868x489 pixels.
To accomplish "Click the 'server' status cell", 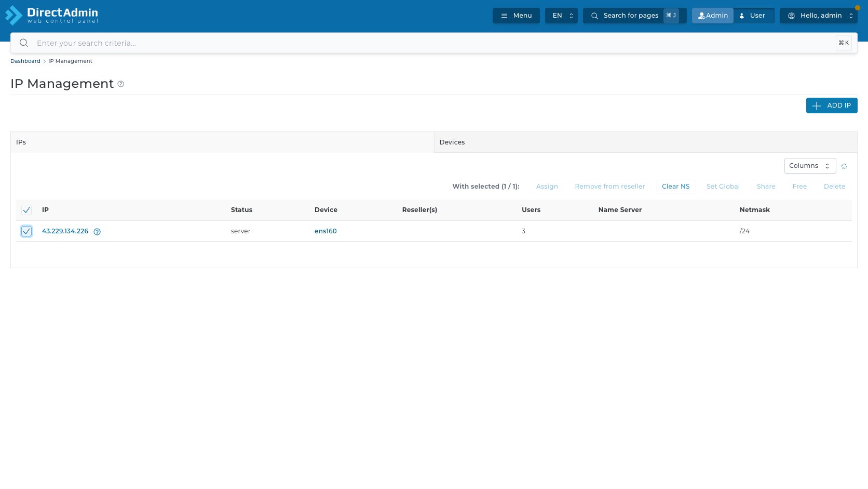I will [x=240, y=231].
